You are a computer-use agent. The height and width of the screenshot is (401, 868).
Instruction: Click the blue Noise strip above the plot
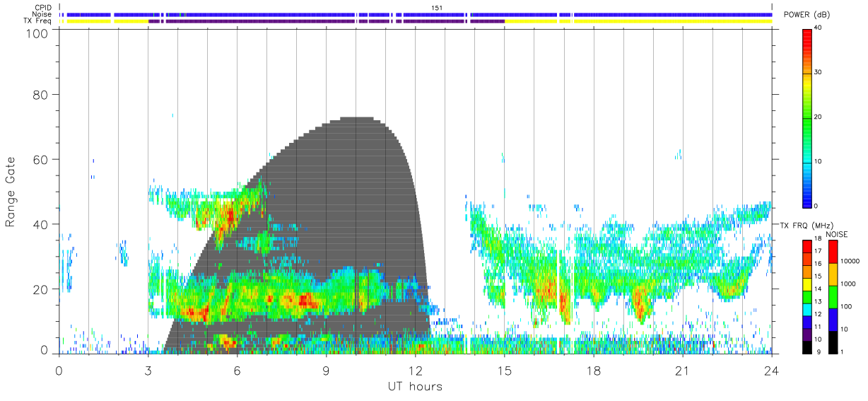click(x=416, y=14)
